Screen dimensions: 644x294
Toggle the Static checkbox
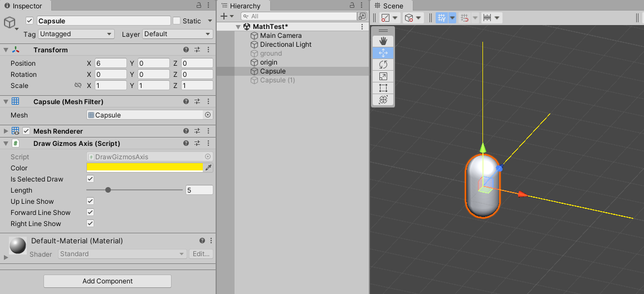pyautogui.click(x=177, y=21)
